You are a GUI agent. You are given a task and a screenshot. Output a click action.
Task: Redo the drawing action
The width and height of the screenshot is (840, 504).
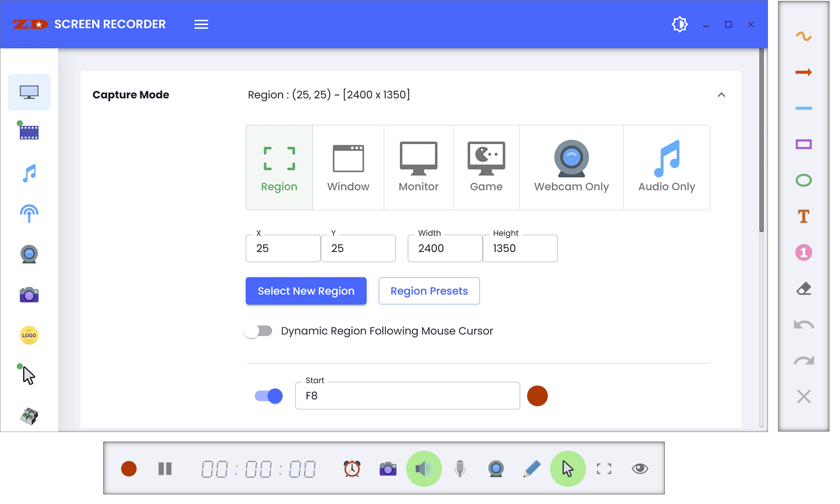(804, 360)
